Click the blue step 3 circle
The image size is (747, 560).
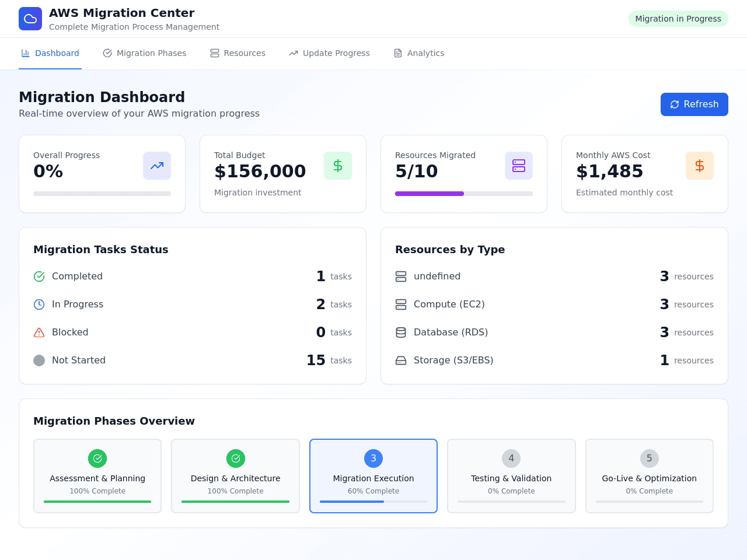373,459
